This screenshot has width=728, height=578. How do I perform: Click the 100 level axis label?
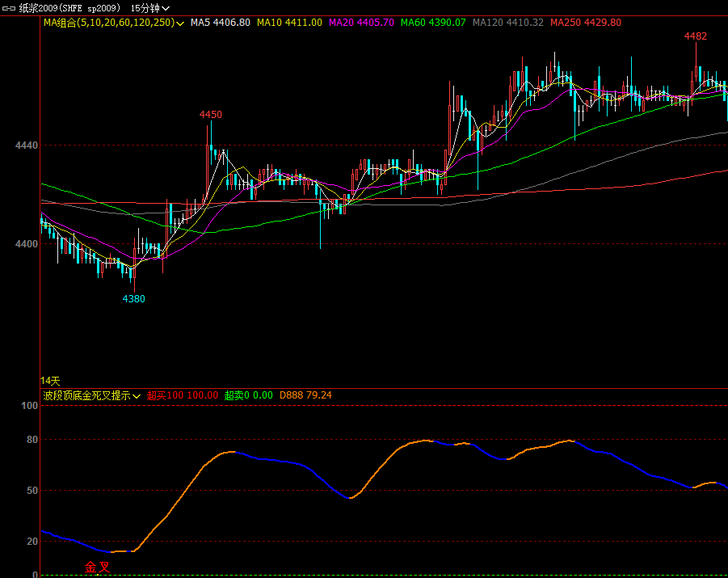coord(30,406)
